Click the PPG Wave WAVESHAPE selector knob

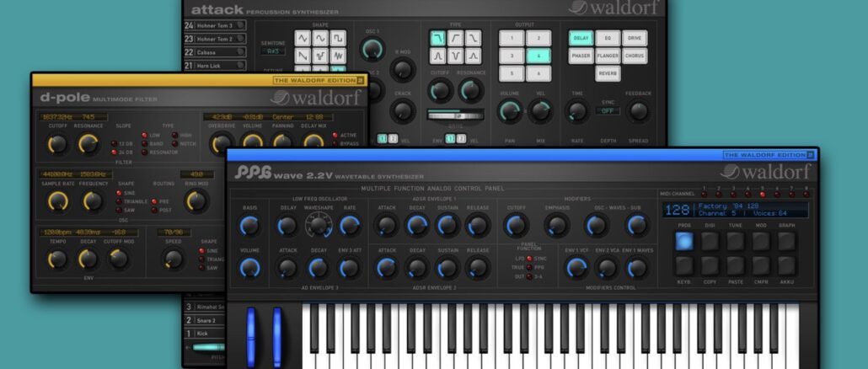(318, 225)
